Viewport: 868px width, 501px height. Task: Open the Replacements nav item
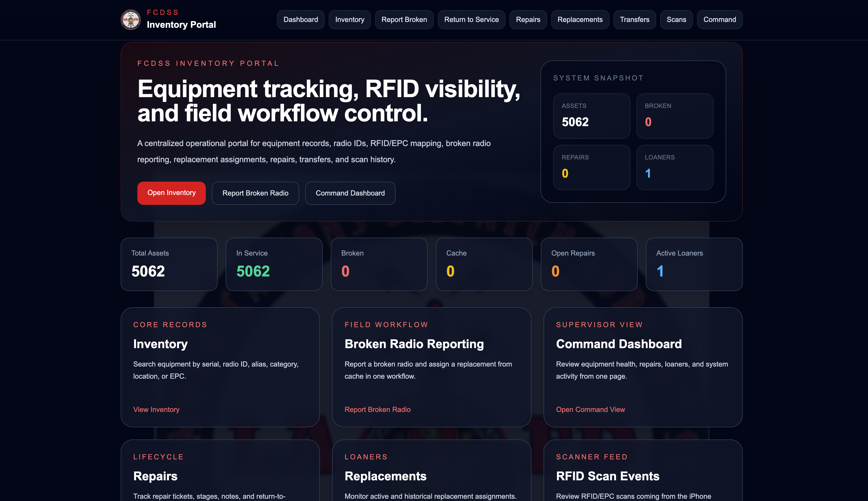[x=580, y=20]
